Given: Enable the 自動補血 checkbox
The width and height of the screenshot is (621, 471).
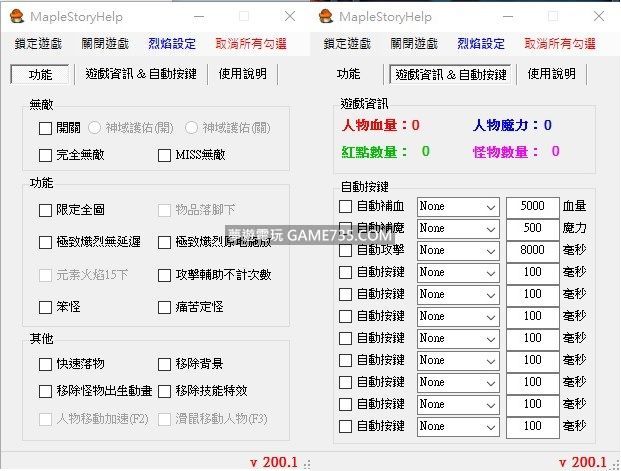Looking at the screenshot, I should tap(345, 206).
